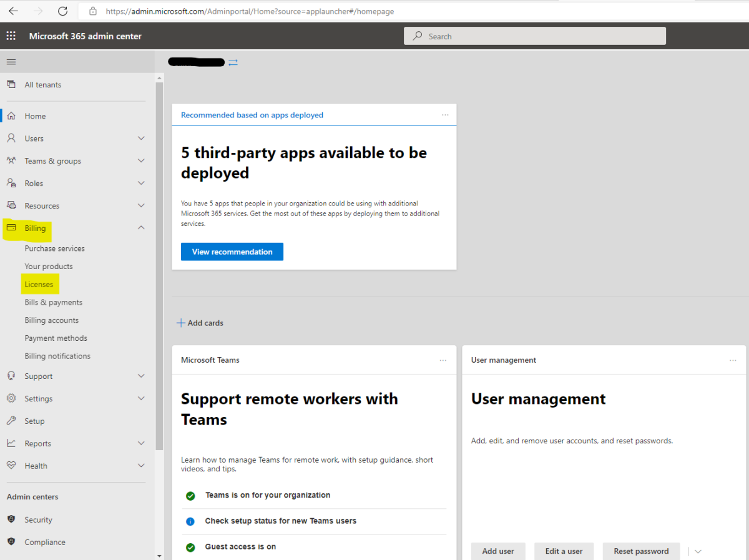This screenshot has width=749, height=560.
Task: Click Add user in User management
Action: click(x=497, y=551)
